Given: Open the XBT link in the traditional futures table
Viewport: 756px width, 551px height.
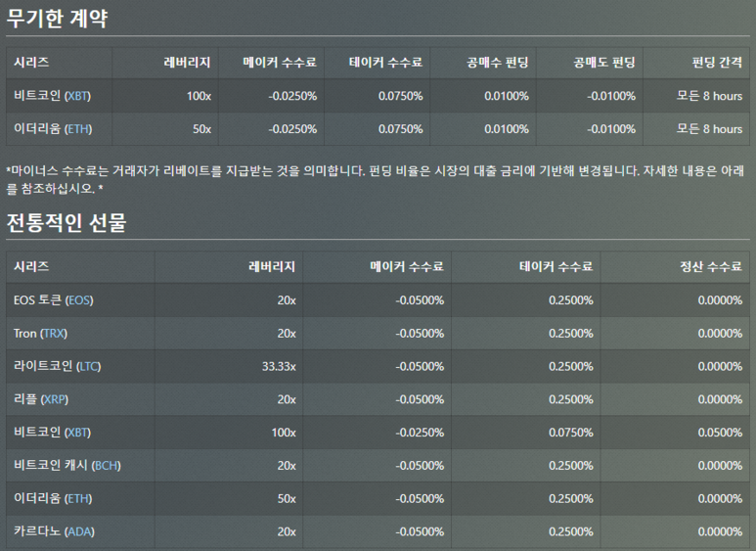Looking at the screenshot, I should [77, 433].
